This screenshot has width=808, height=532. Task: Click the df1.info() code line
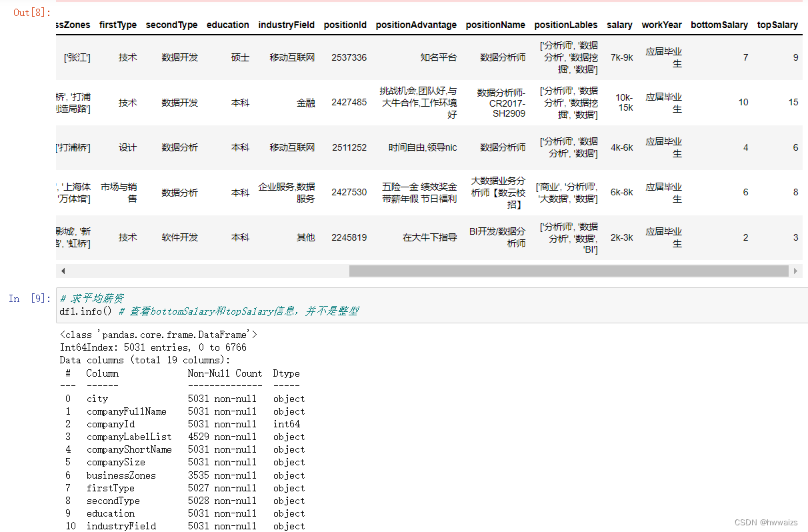[209, 311]
